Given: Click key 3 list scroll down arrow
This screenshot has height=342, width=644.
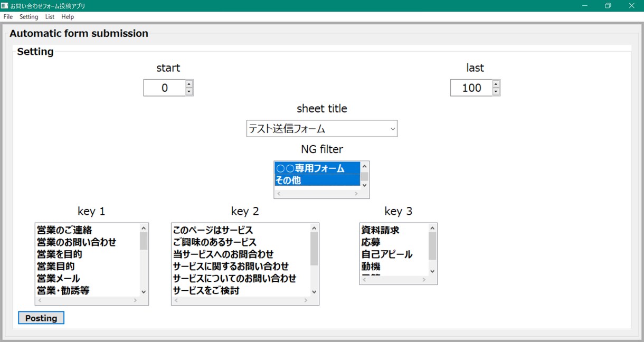Looking at the screenshot, I should click(x=432, y=271).
